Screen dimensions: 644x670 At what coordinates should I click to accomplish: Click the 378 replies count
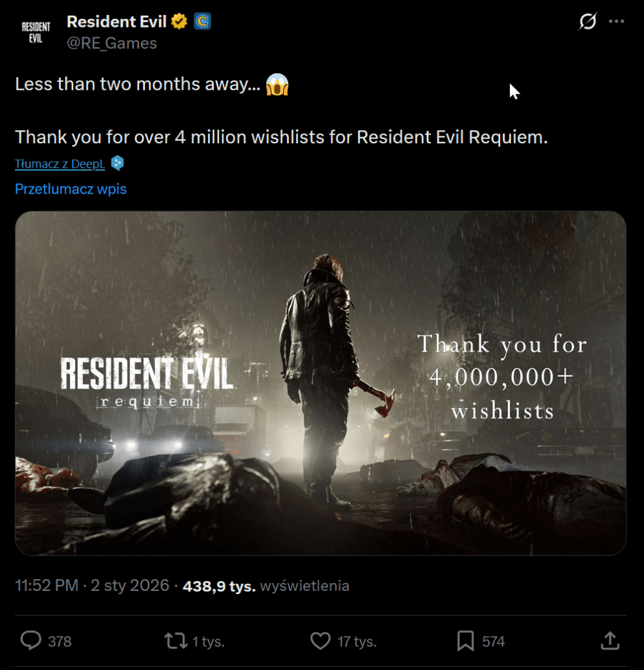pyautogui.click(x=59, y=641)
